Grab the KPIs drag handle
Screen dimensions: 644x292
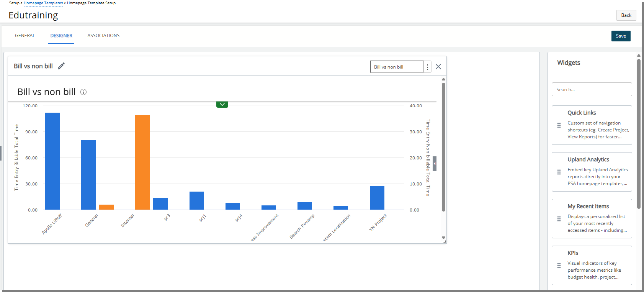[x=559, y=266]
